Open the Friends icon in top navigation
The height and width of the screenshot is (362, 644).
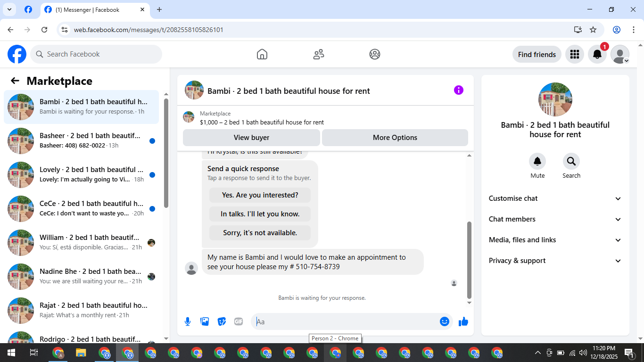click(x=319, y=54)
